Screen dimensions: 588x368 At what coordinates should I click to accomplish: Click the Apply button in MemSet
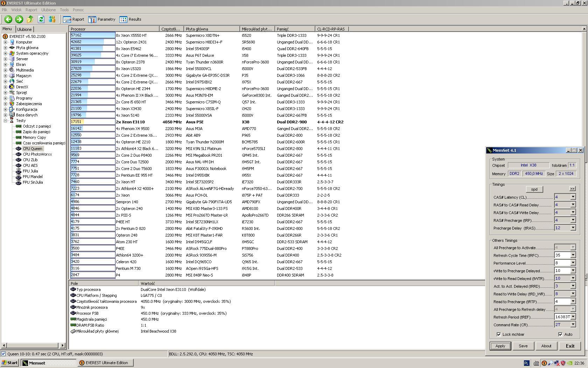[500, 346]
